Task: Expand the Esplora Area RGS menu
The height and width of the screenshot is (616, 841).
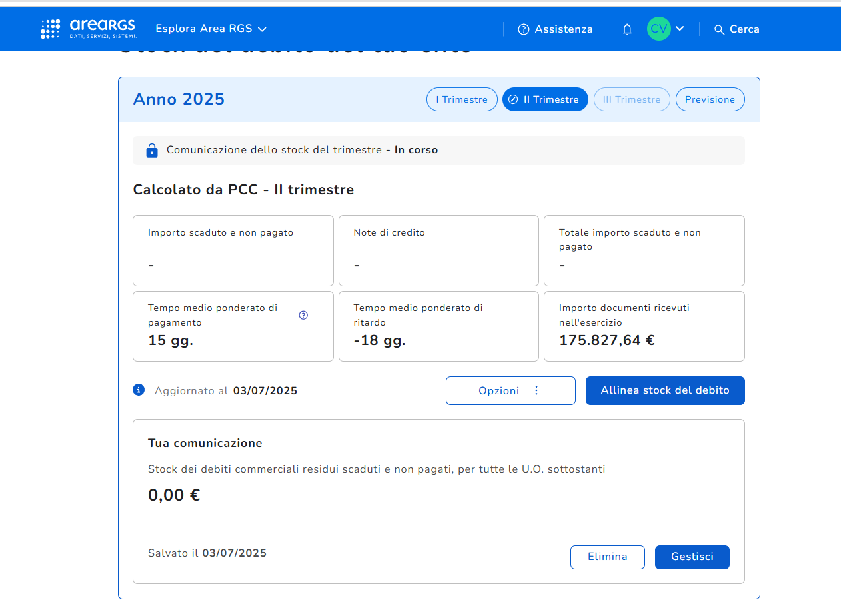Action: [211, 29]
